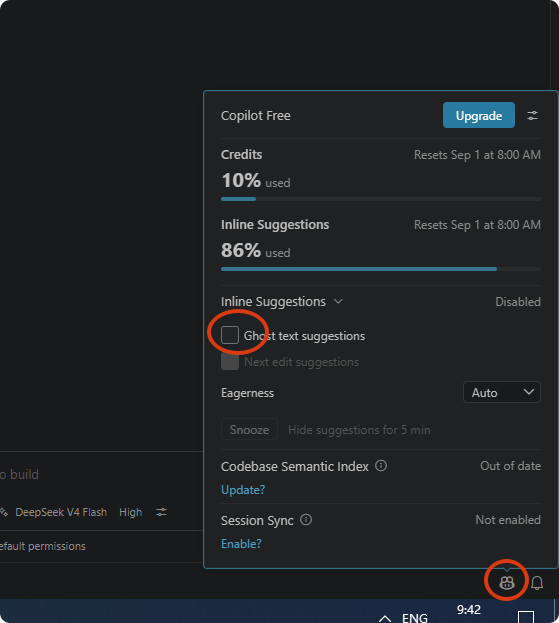This screenshot has height=623, width=559.
Task: Show hidden icons arrow in taskbar
Action: pos(384,618)
